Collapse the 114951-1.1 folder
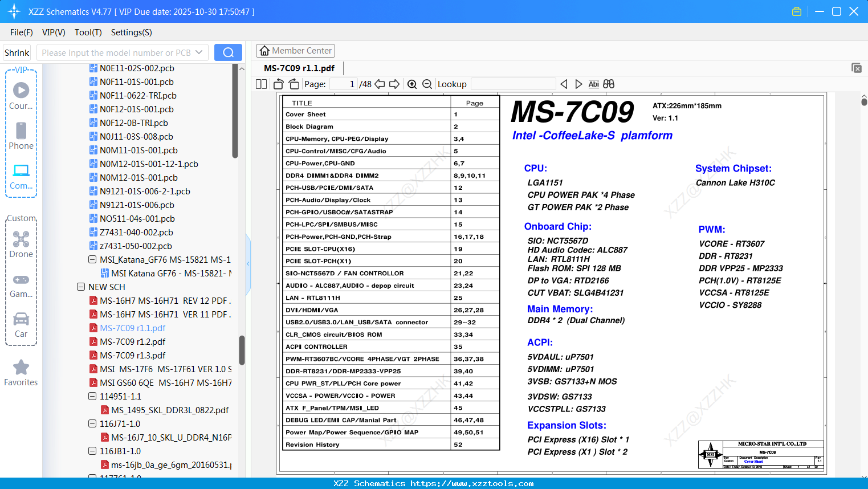Screen dimensions: 868x489 click(92, 397)
